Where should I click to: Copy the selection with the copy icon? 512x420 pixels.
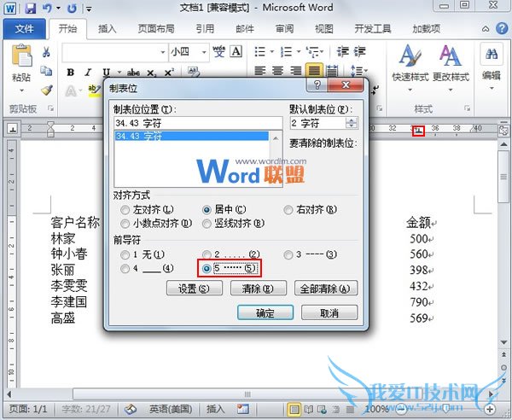coord(46,71)
